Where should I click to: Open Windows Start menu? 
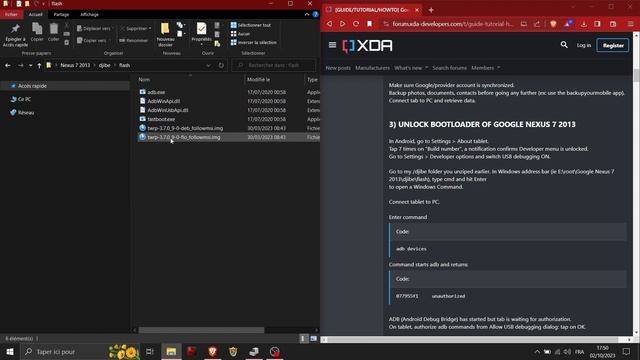tap(10, 351)
